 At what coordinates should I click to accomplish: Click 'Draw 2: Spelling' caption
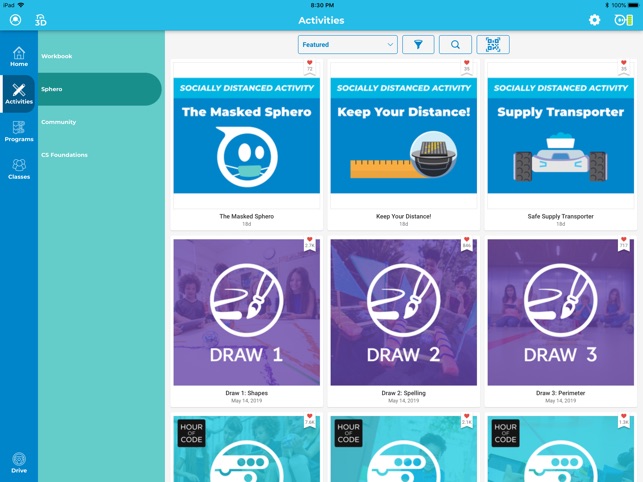(404, 393)
